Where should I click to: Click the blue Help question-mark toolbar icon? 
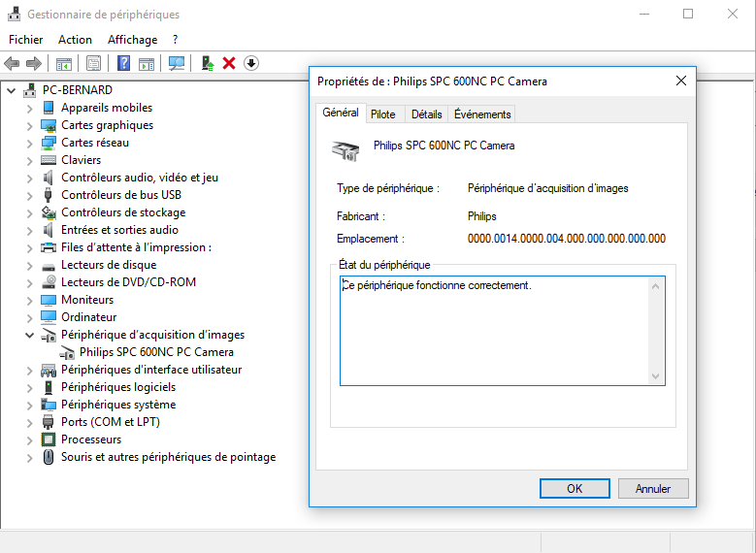click(x=124, y=63)
